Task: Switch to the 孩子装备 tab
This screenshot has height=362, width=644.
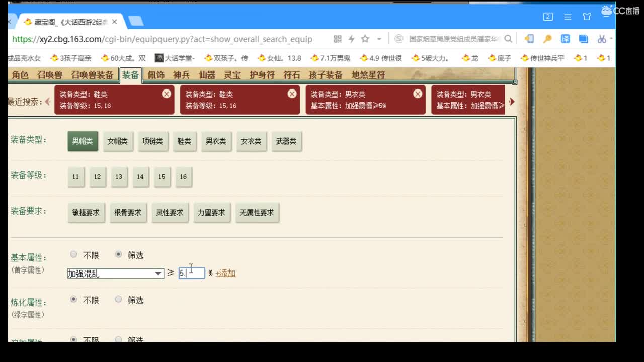Action: coord(326,75)
